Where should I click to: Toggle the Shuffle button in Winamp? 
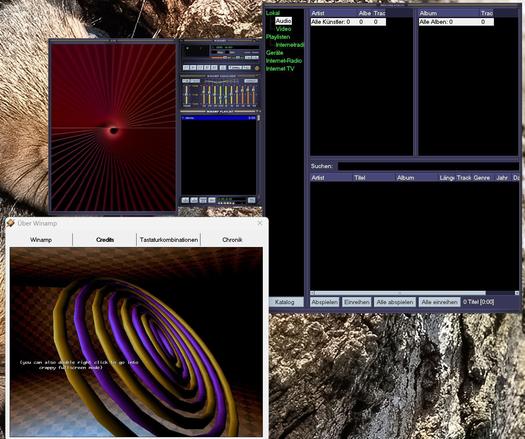click(x=235, y=68)
